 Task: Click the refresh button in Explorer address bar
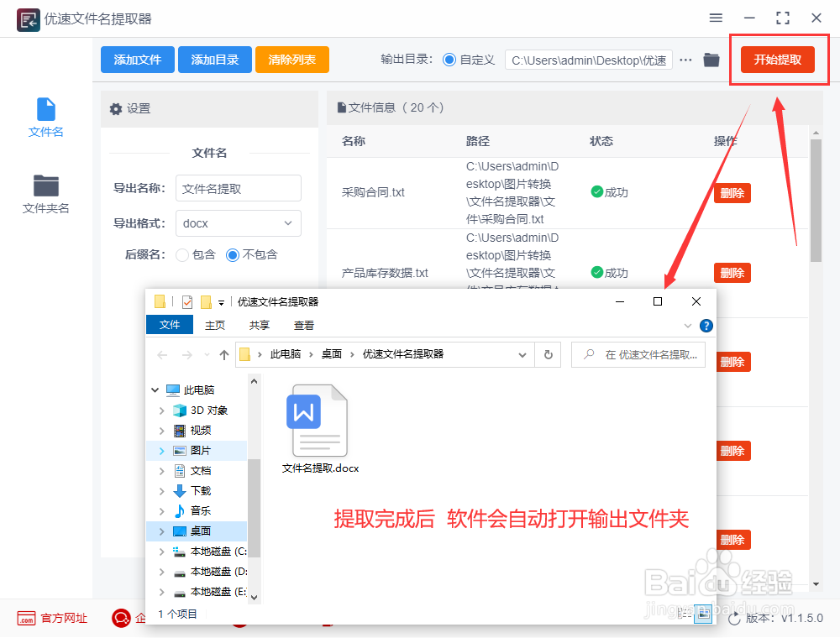click(548, 354)
